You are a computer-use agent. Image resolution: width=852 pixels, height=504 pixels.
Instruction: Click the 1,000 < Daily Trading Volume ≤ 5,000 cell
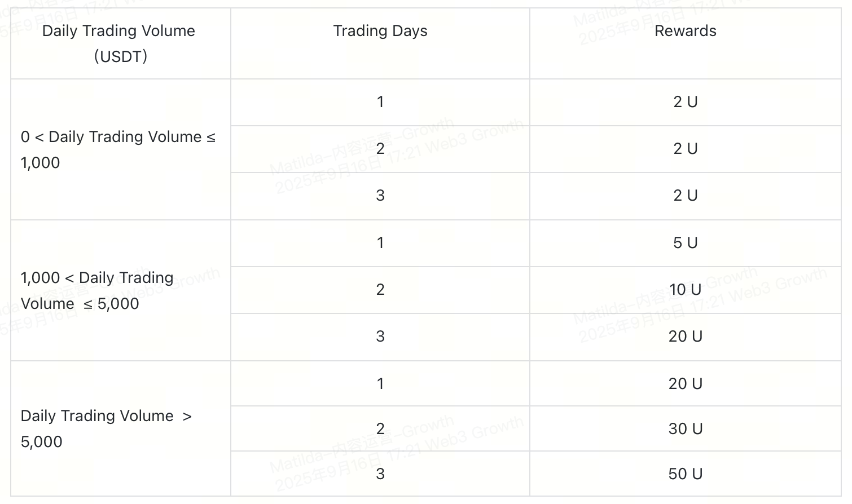pos(120,290)
